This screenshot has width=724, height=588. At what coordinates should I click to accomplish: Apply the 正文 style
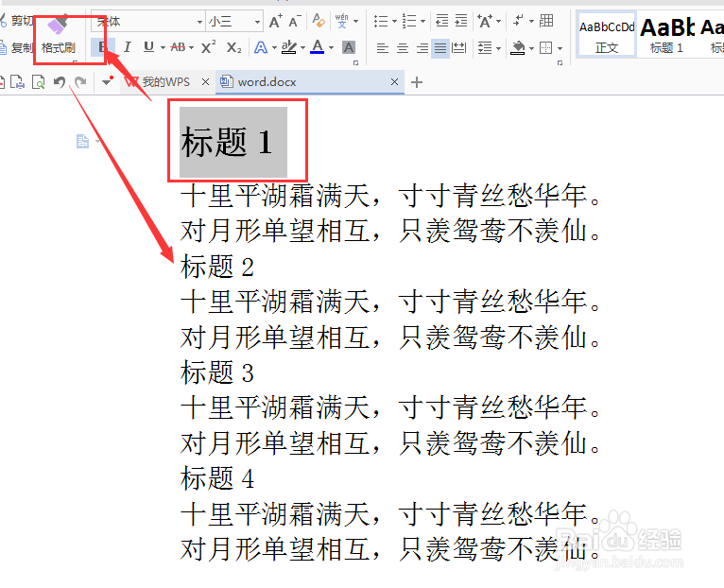(607, 35)
